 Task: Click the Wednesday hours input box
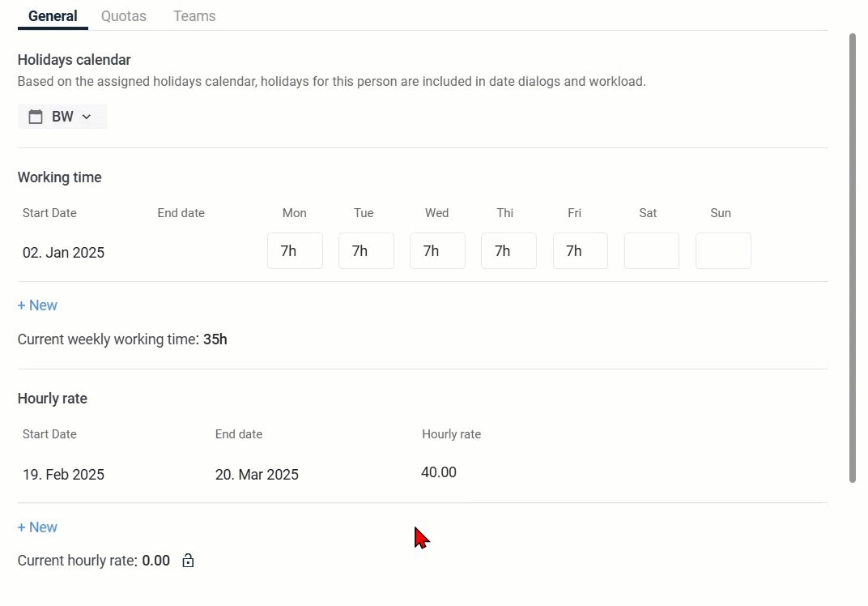[x=437, y=251]
